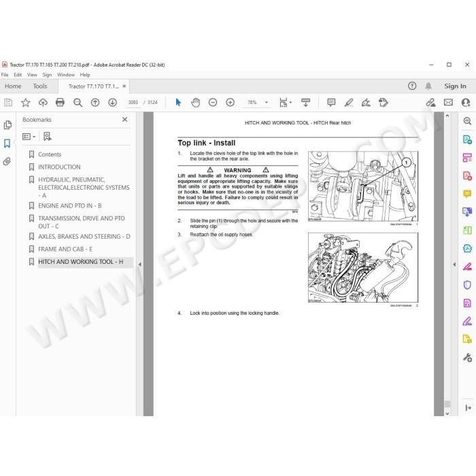Toggle the Bookmarks panel icon in sidebar

(x=7, y=143)
